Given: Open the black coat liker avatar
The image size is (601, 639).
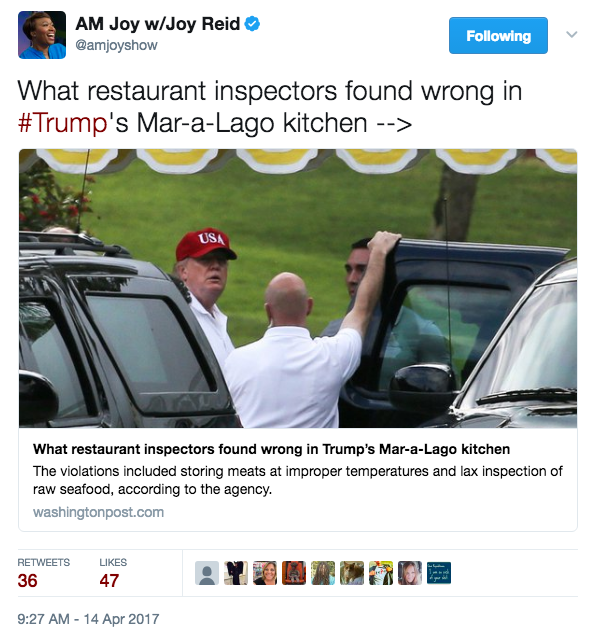Looking at the screenshot, I should pos(236,573).
